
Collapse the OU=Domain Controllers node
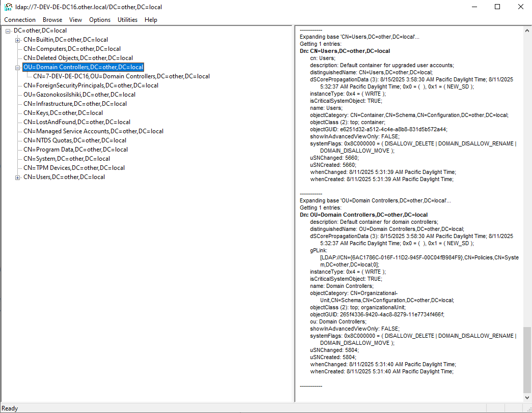18,68
